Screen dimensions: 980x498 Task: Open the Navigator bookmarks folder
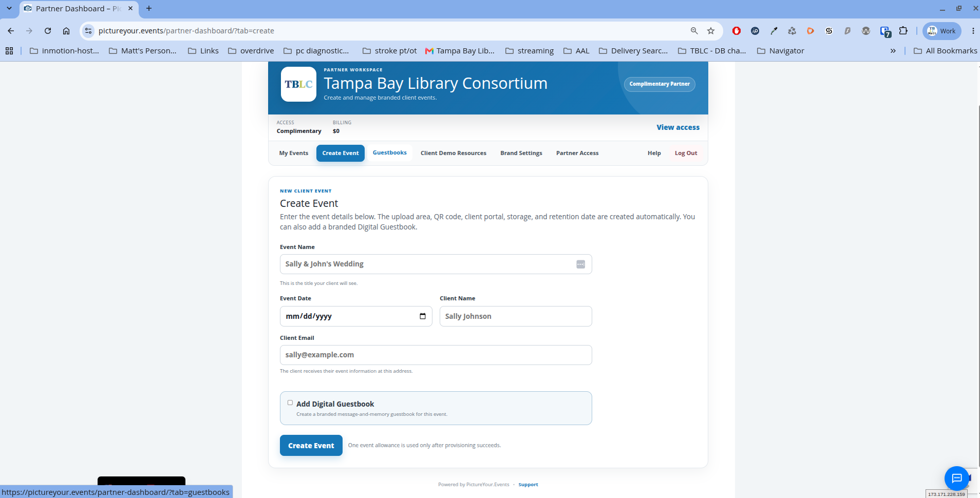781,51
